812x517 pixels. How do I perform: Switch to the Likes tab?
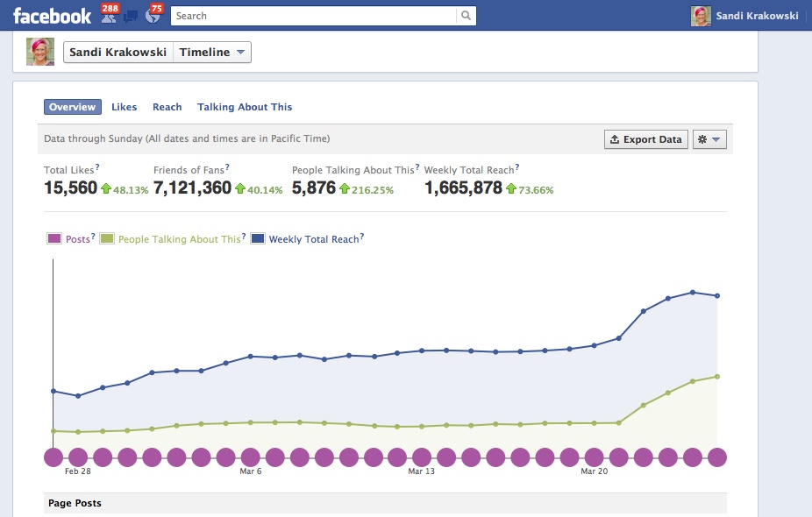pos(124,107)
